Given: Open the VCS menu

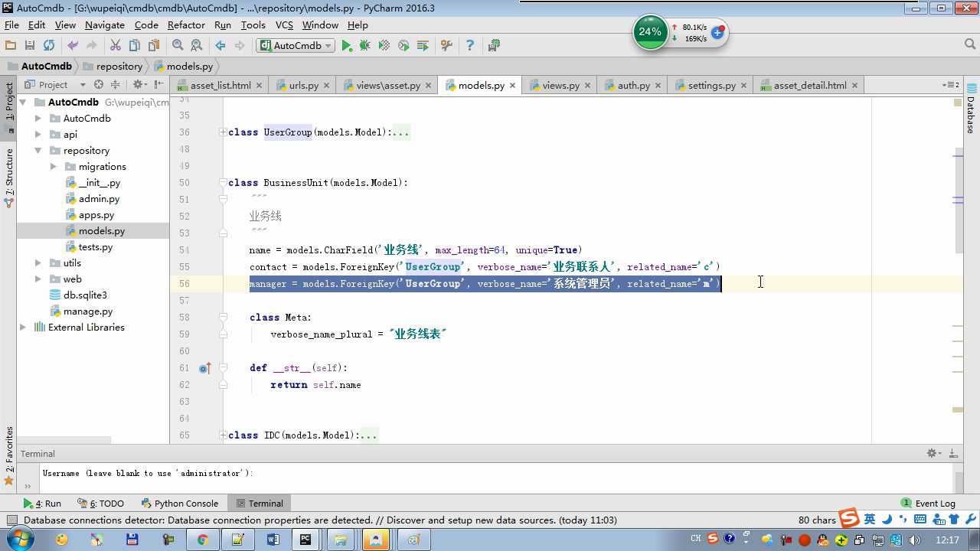Looking at the screenshot, I should 284,25.
